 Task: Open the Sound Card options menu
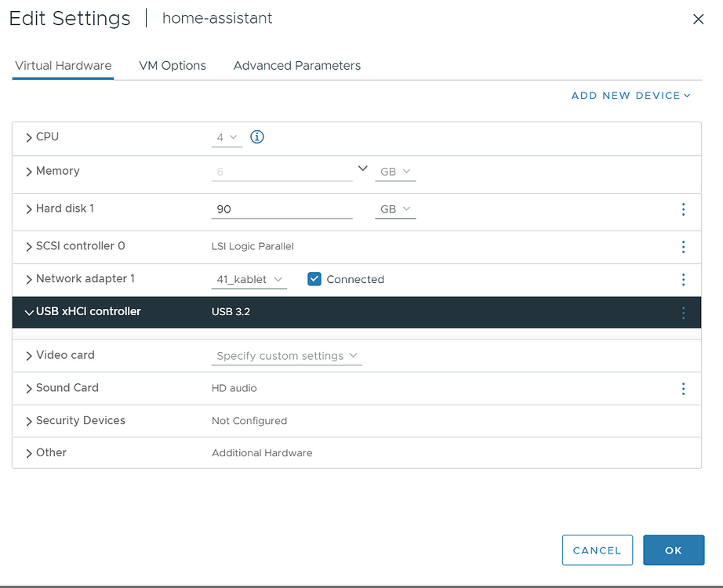click(683, 388)
